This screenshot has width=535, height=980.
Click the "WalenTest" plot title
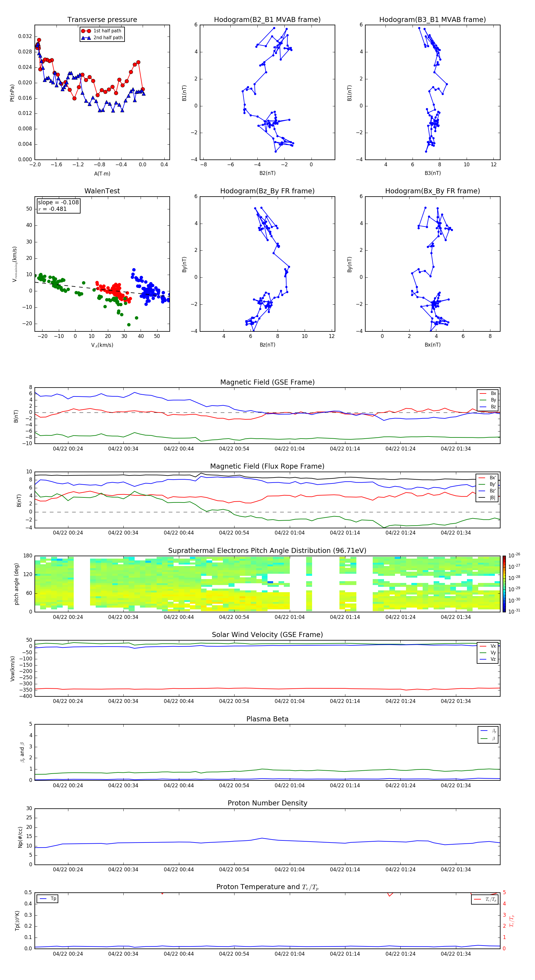click(x=102, y=191)
